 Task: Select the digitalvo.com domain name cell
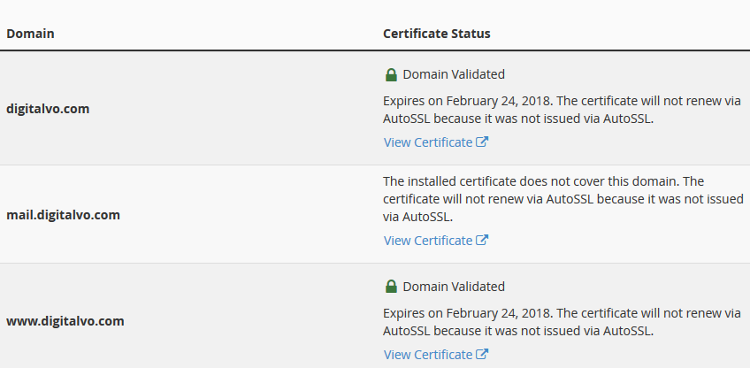pyautogui.click(x=48, y=109)
